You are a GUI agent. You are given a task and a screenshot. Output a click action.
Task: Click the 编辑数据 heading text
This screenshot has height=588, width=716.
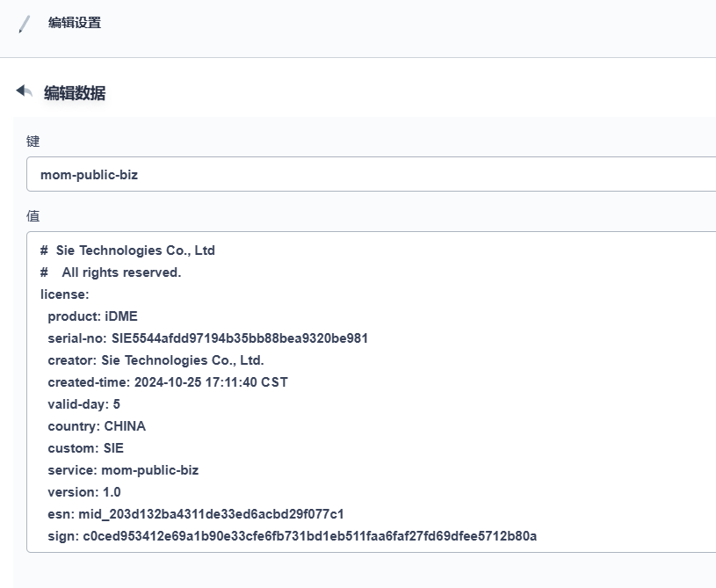[75, 93]
